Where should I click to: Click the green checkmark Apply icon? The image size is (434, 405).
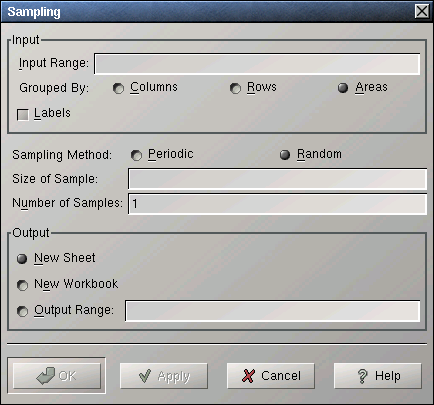click(145, 376)
